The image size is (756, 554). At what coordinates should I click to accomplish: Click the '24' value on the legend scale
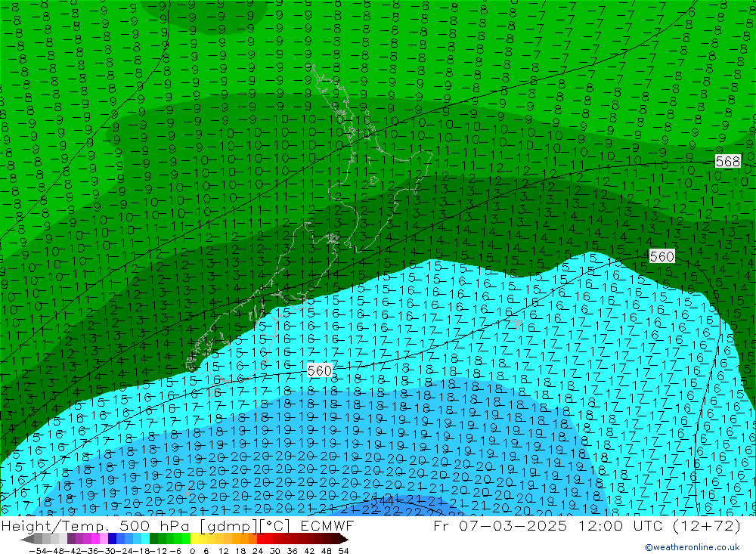pyautogui.click(x=258, y=551)
